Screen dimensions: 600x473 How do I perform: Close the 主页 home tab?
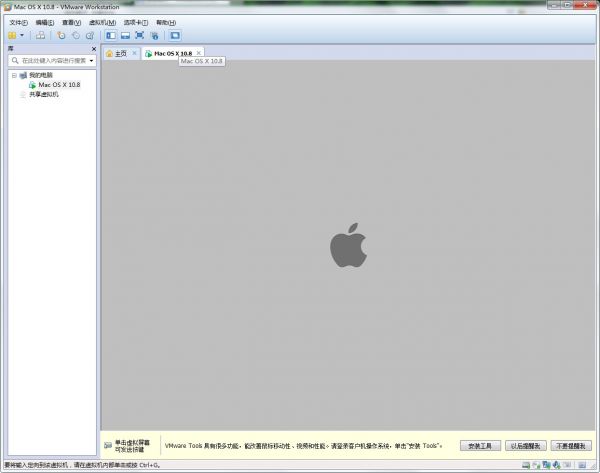[134, 53]
